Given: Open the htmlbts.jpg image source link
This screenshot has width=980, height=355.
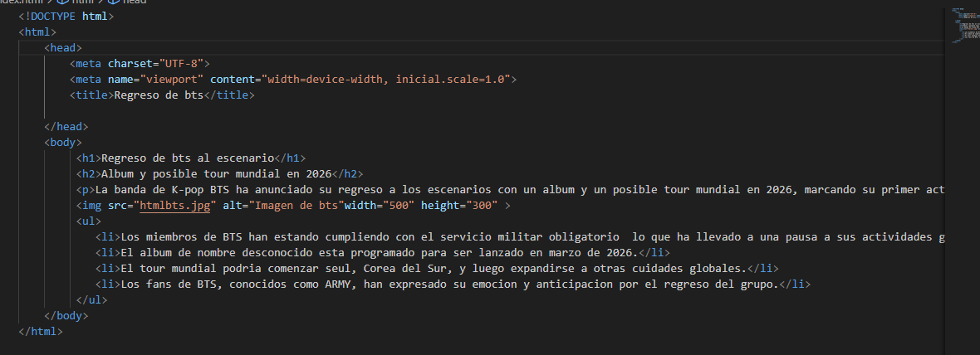Looking at the screenshot, I should click(175, 205).
